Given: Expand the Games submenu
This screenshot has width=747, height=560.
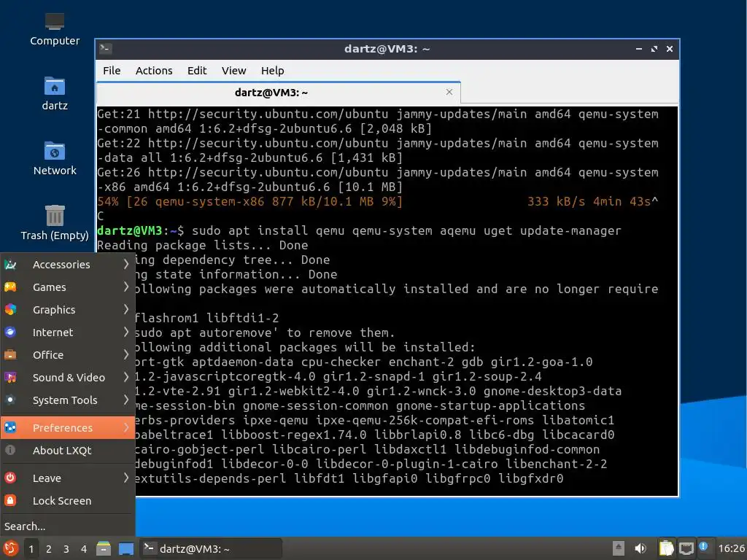Looking at the screenshot, I should pyautogui.click(x=67, y=287).
